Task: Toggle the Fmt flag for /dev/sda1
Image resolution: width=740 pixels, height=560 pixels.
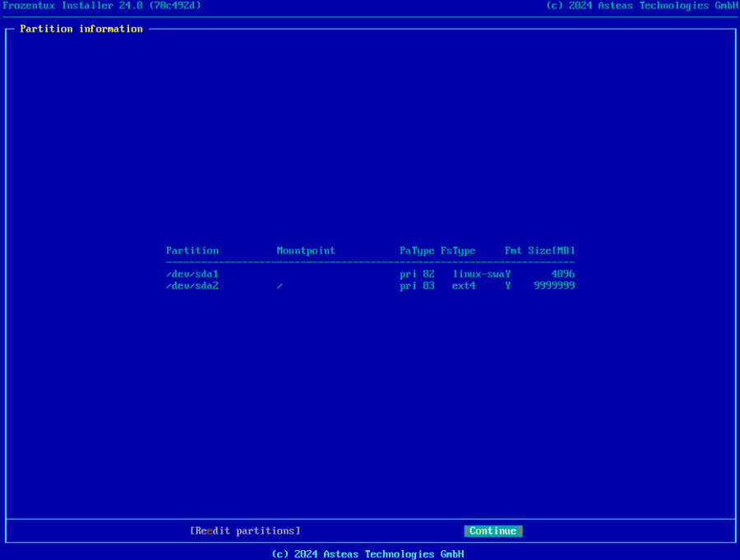Action: [x=508, y=274]
